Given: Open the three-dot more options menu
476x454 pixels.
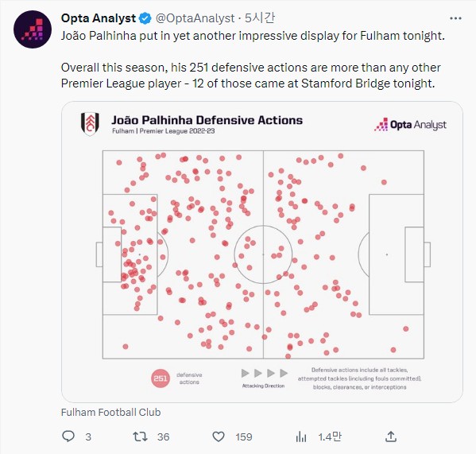Looking at the screenshot, I should pos(455,18).
